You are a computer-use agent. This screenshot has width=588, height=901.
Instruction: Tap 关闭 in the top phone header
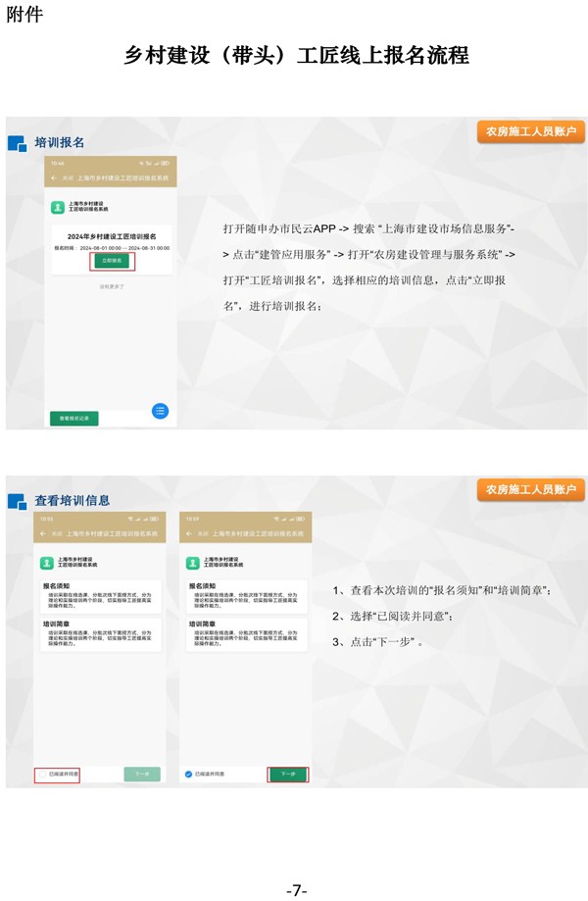tap(68, 178)
